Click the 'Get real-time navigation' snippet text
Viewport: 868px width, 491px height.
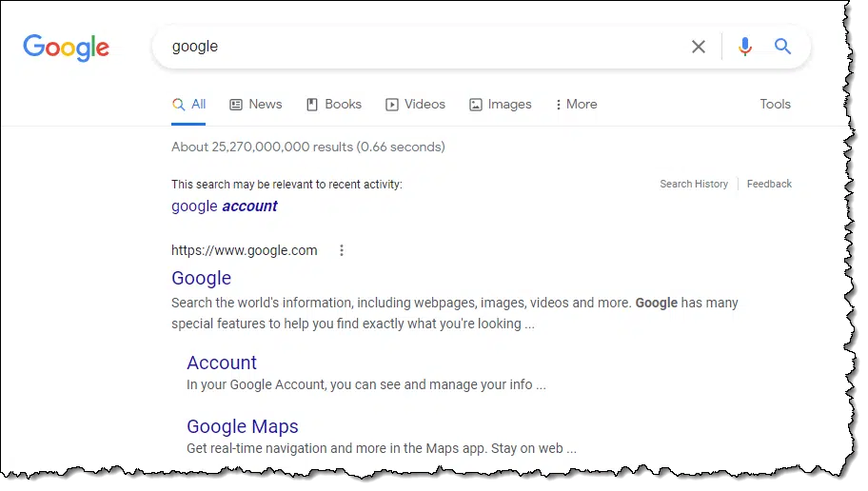coord(382,448)
